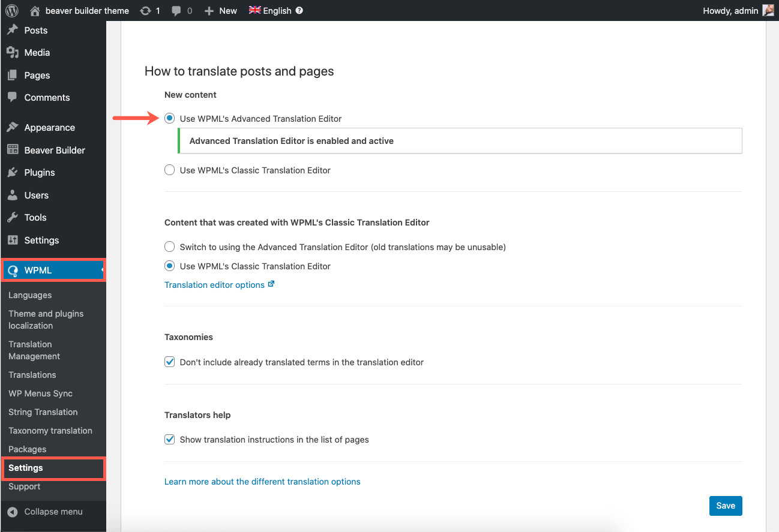Click the Appearance brush icon
Image resolution: width=779 pixels, height=532 pixels.
(13, 127)
